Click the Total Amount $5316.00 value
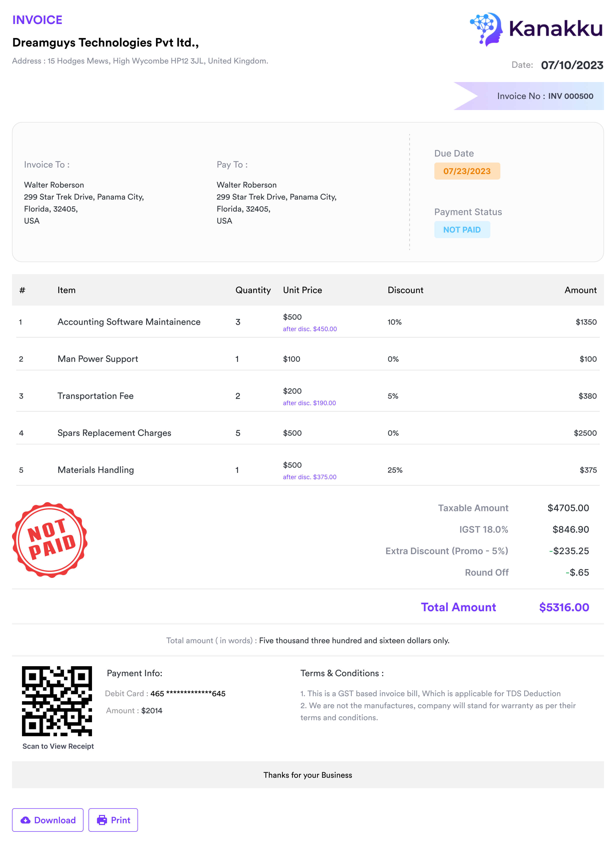 pos(563,607)
